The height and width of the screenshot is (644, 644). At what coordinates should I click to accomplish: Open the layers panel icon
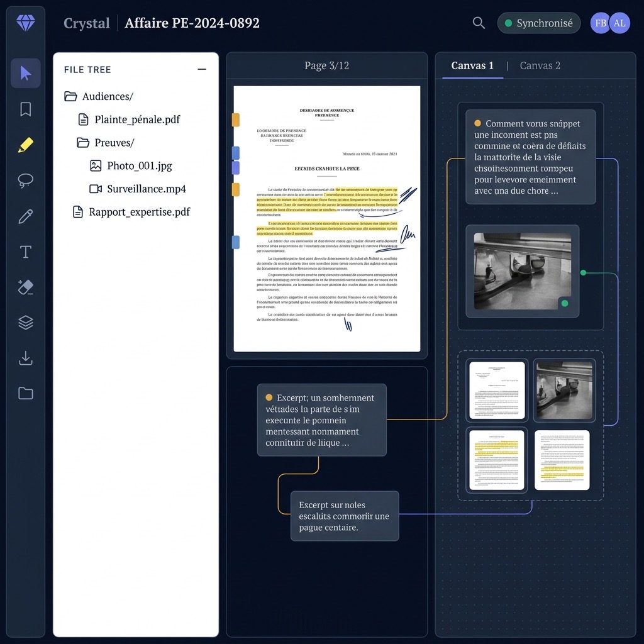[25, 323]
